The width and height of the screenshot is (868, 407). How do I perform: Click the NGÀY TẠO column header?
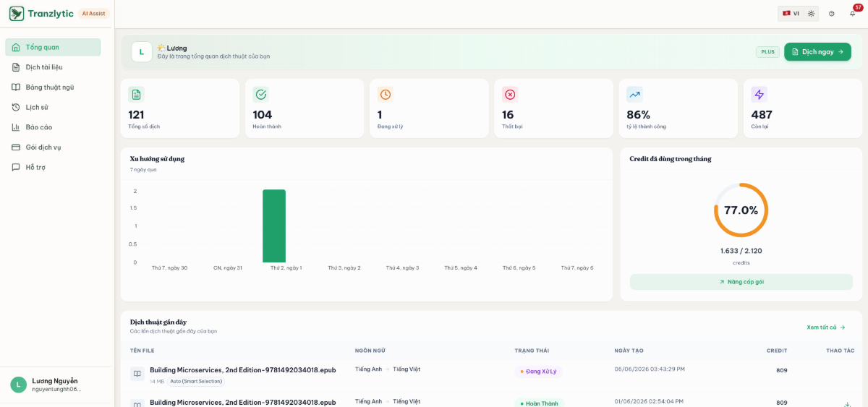[x=629, y=351]
